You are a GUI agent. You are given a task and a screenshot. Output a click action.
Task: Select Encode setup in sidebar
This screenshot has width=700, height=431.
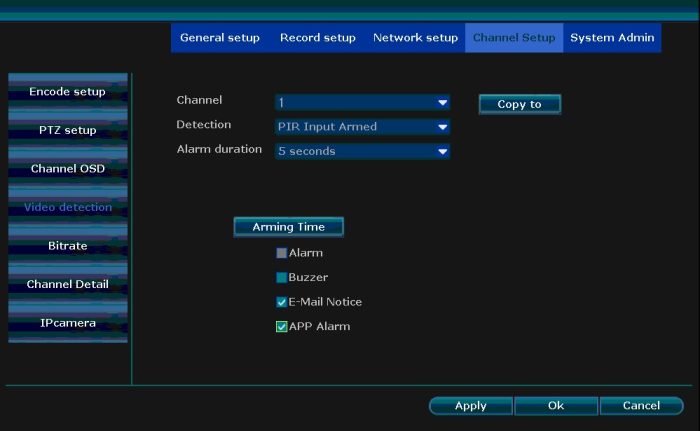point(67,92)
